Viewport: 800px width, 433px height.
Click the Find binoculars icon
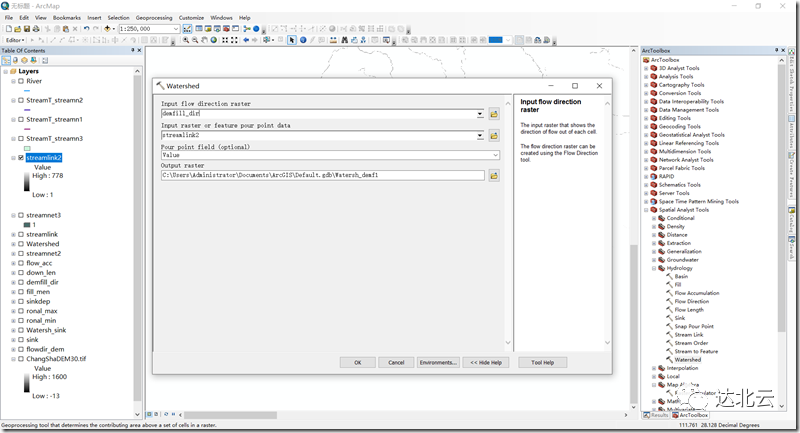coord(345,40)
